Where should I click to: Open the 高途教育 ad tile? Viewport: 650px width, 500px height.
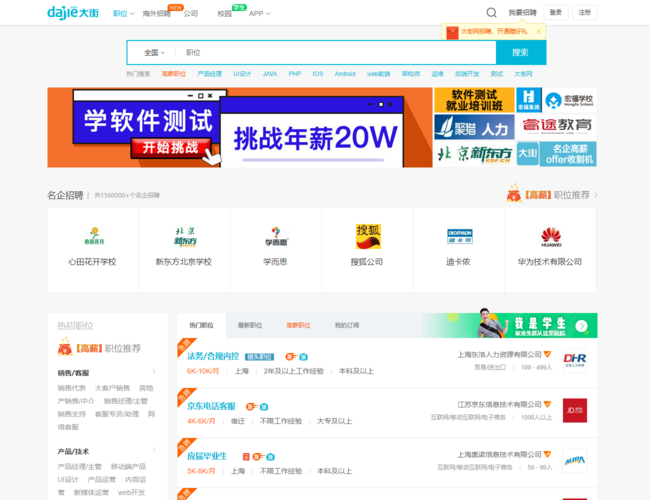pos(556,127)
